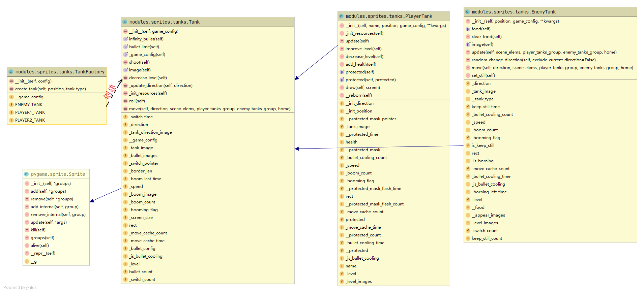Image resolution: width=644 pixels, height=293 pixels.
Task: Click the method icon beside draw(self, screen)
Action: click(x=342, y=88)
